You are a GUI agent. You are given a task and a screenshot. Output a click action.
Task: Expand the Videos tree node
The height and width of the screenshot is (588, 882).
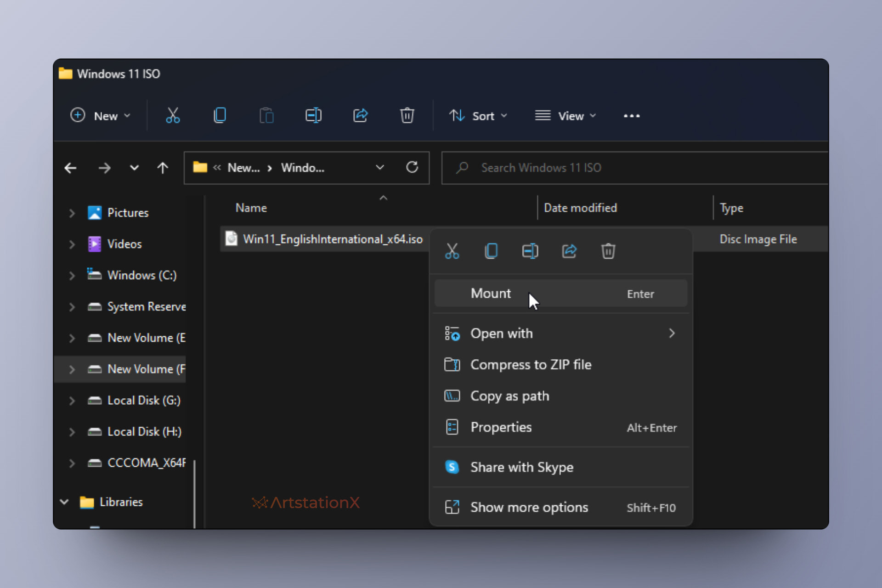[72, 244]
